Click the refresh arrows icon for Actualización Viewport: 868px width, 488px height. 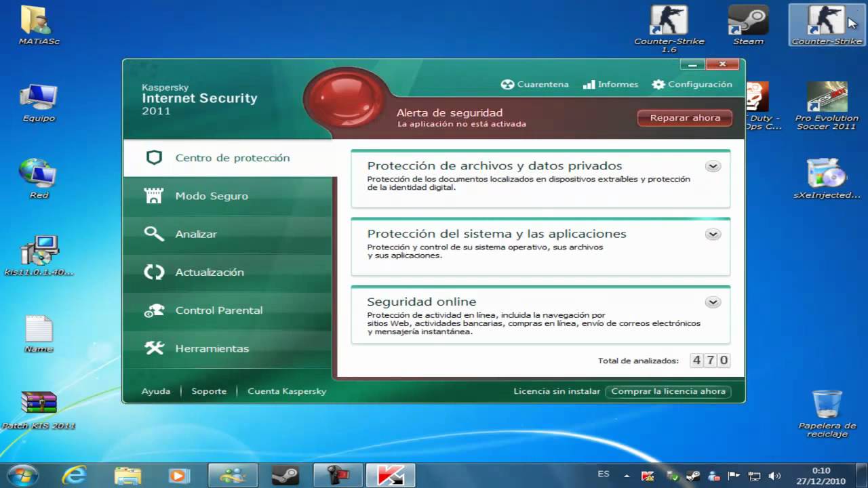(155, 272)
